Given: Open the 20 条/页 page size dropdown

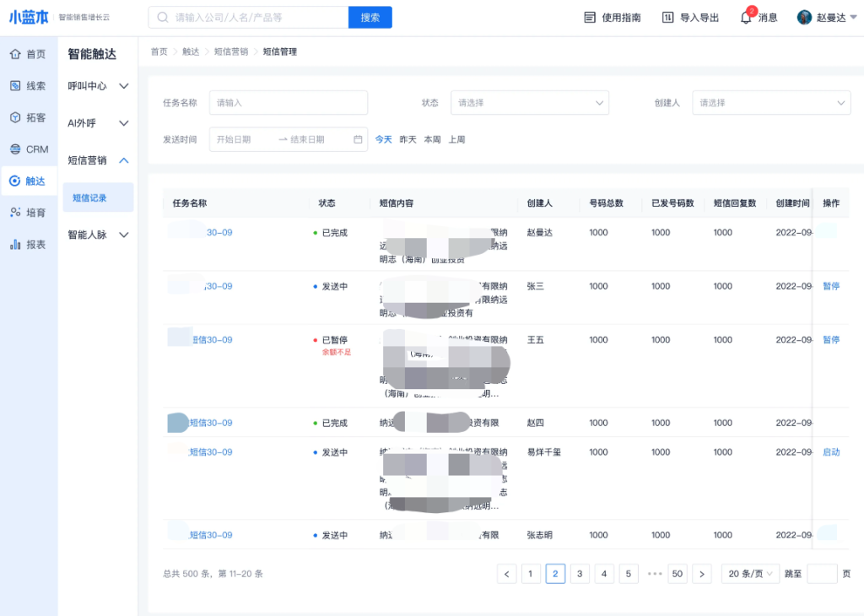Looking at the screenshot, I should click(750, 574).
